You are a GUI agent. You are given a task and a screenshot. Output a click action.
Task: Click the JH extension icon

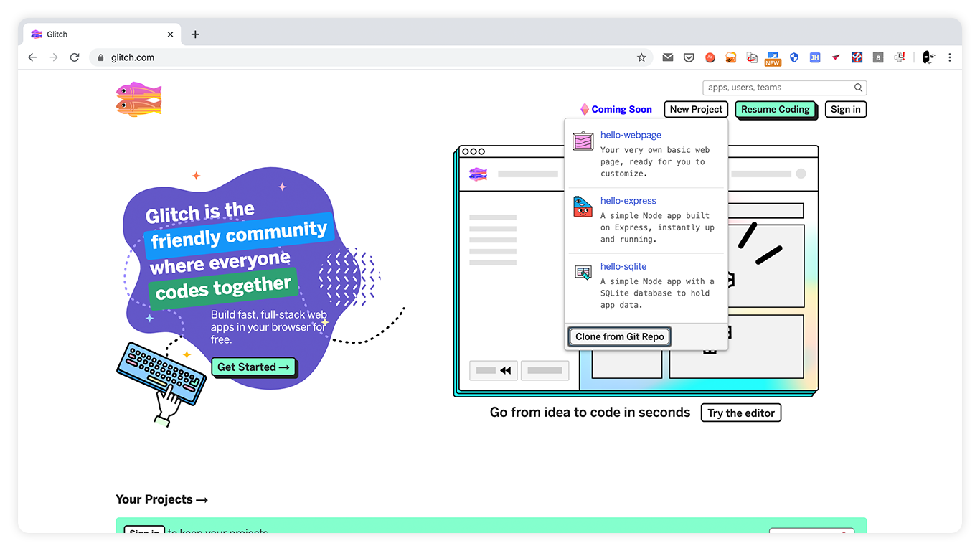pyautogui.click(x=815, y=57)
